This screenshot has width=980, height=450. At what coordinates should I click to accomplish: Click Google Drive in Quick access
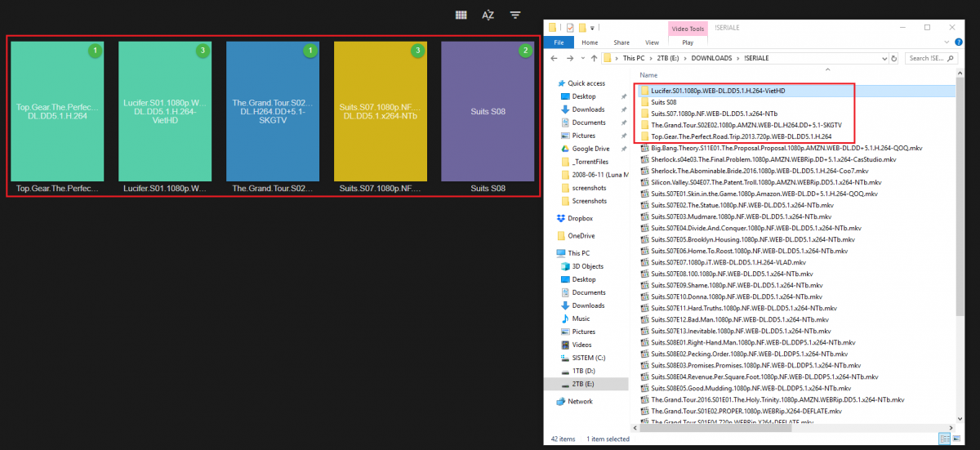click(589, 149)
